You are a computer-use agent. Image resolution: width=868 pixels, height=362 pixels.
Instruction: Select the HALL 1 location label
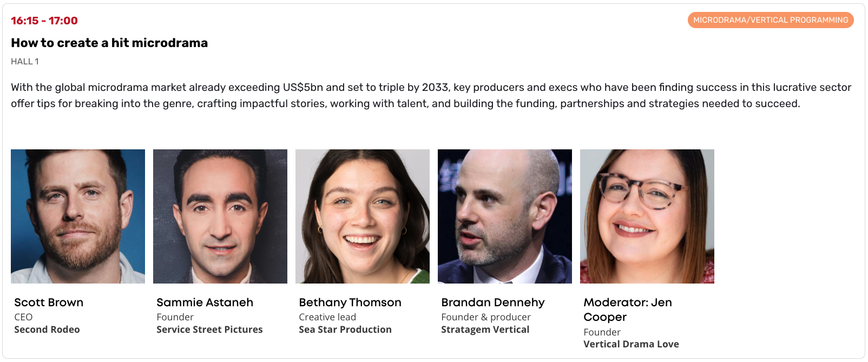(x=25, y=62)
